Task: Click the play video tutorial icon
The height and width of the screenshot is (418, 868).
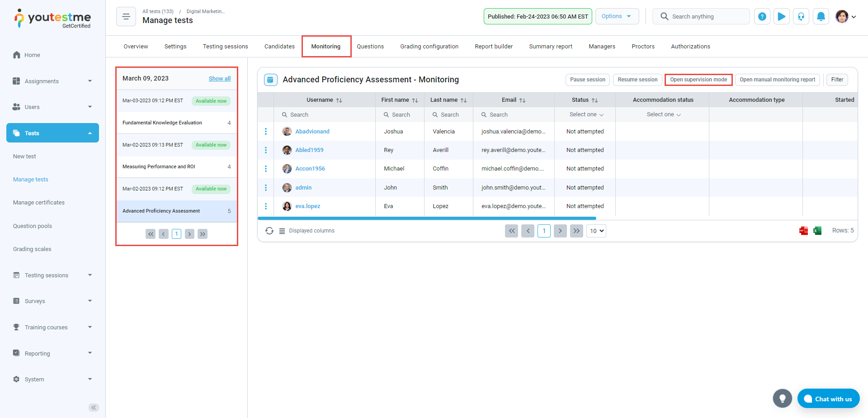Action: (x=781, y=17)
